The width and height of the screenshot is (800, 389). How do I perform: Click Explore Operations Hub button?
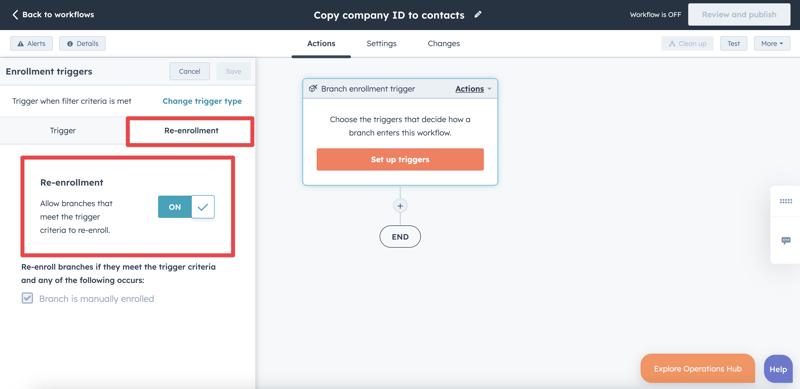click(697, 369)
